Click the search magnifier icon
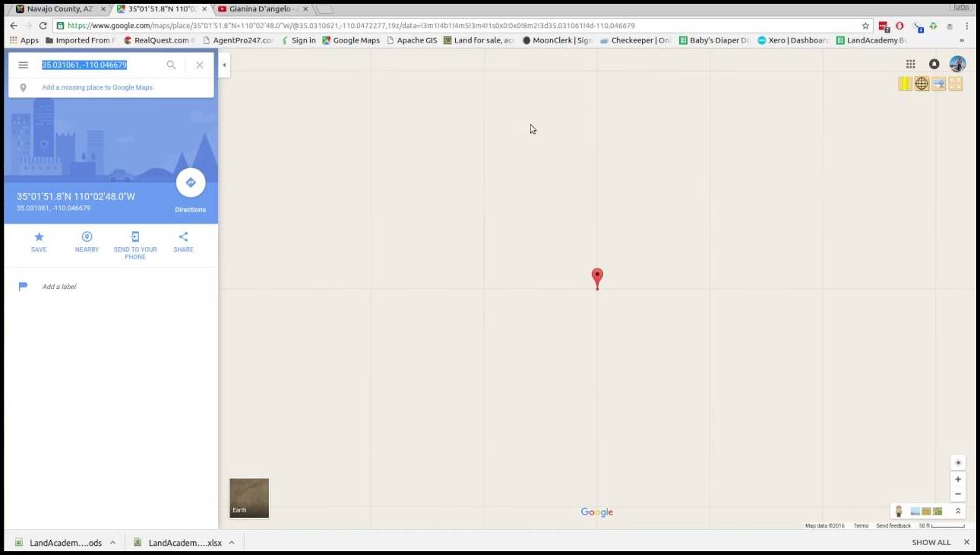 point(171,65)
